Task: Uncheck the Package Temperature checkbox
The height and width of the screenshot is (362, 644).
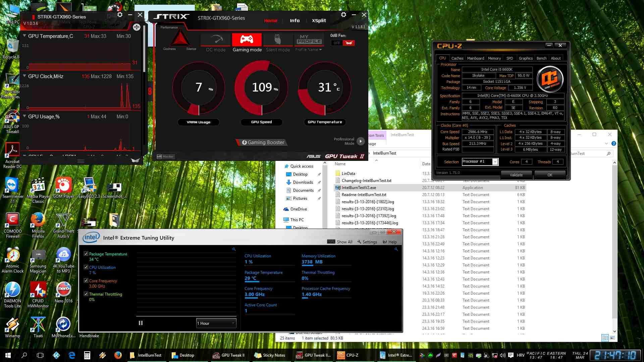Action: pyautogui.click(x=86, y=254)
